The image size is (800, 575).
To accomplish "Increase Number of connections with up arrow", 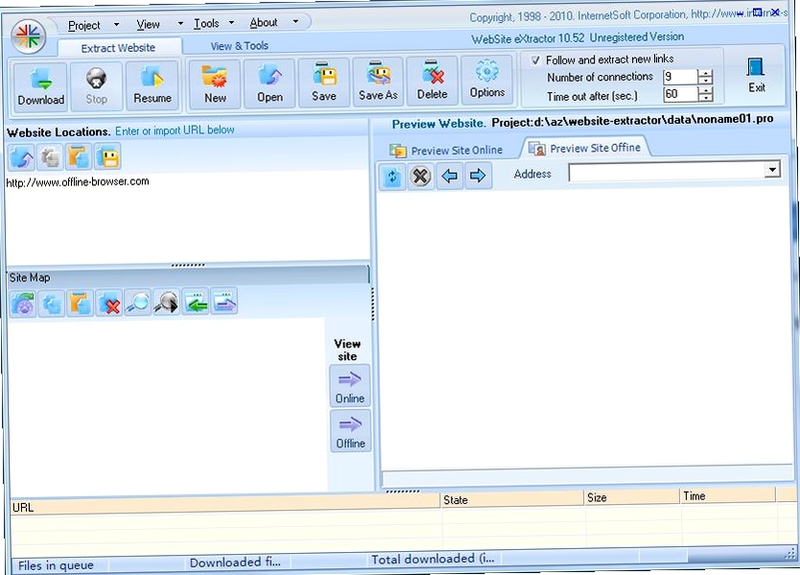I will coord(705,73).
